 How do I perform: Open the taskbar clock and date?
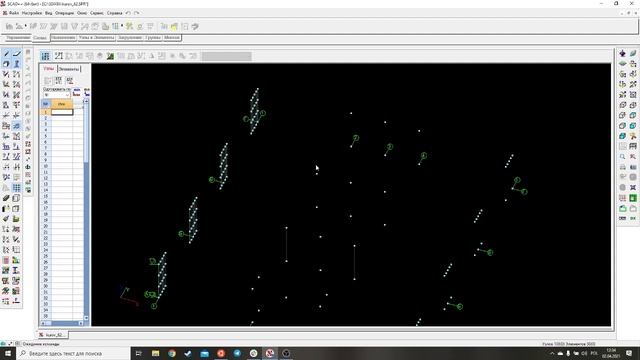pyautogui.click(x=611, y=353)
